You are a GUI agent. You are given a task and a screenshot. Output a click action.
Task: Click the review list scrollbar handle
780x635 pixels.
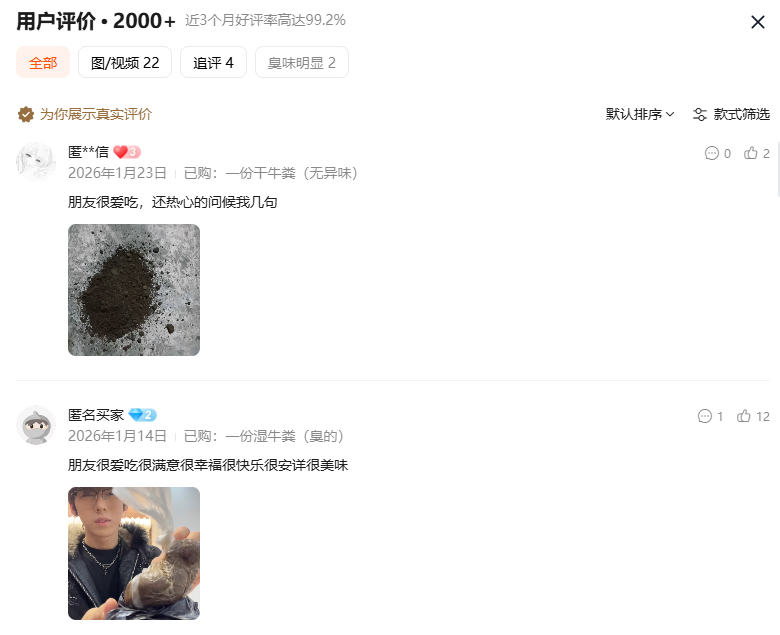(778, 169)
